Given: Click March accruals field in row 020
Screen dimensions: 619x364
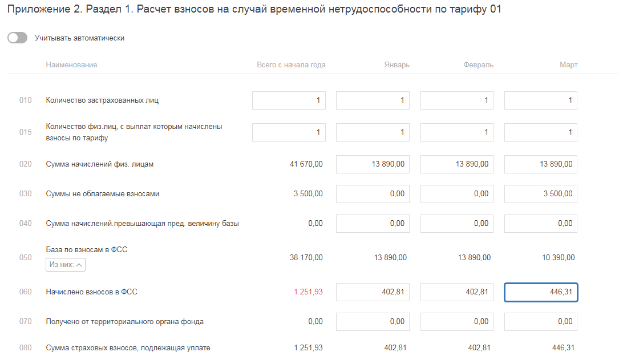Looking at the screenshot, I should tap(540, 164).
